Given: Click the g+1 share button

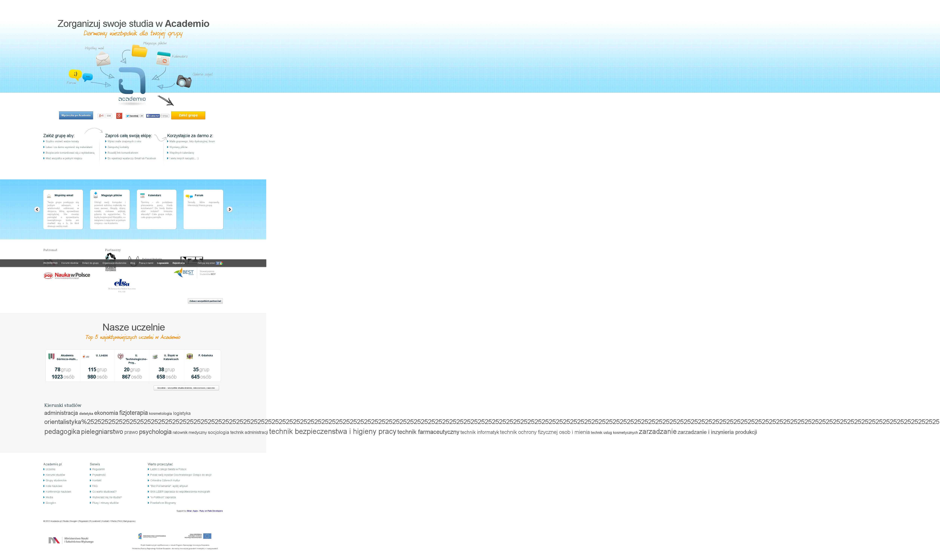Looking at the screenshot, I should pos(101,116).
